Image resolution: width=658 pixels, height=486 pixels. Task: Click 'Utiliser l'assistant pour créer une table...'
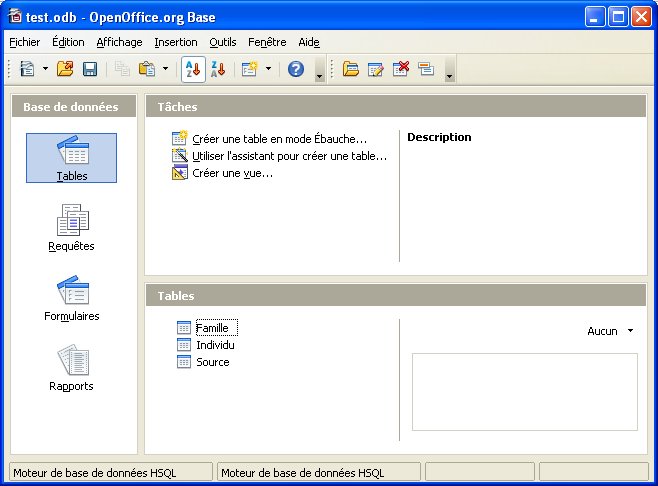click(x=290, y=156)
